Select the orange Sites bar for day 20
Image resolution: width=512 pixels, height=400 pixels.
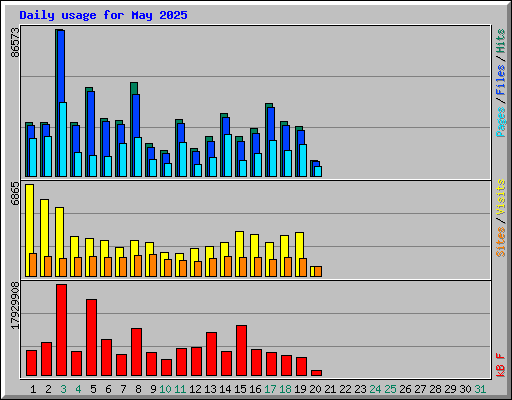[318, 271]
